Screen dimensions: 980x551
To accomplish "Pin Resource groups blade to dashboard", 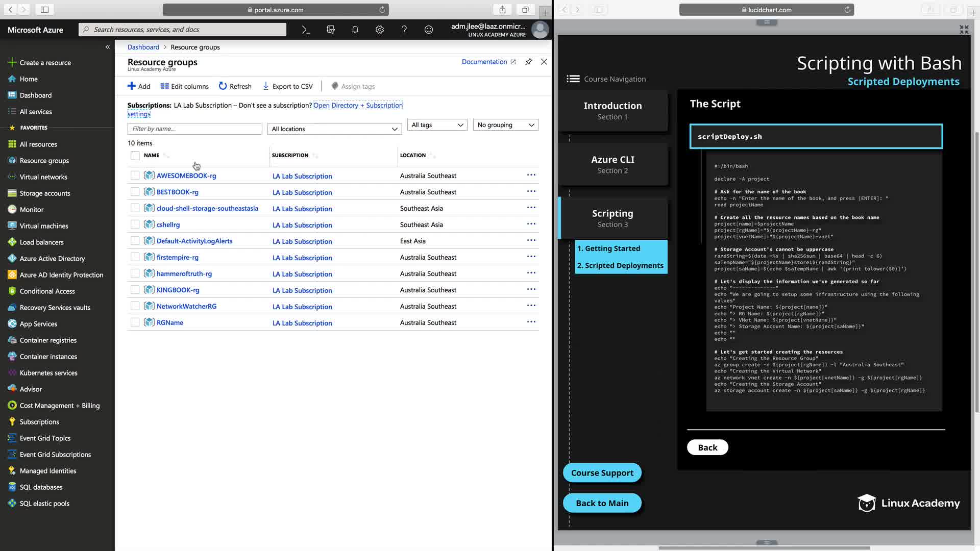I will pos(529,62).
